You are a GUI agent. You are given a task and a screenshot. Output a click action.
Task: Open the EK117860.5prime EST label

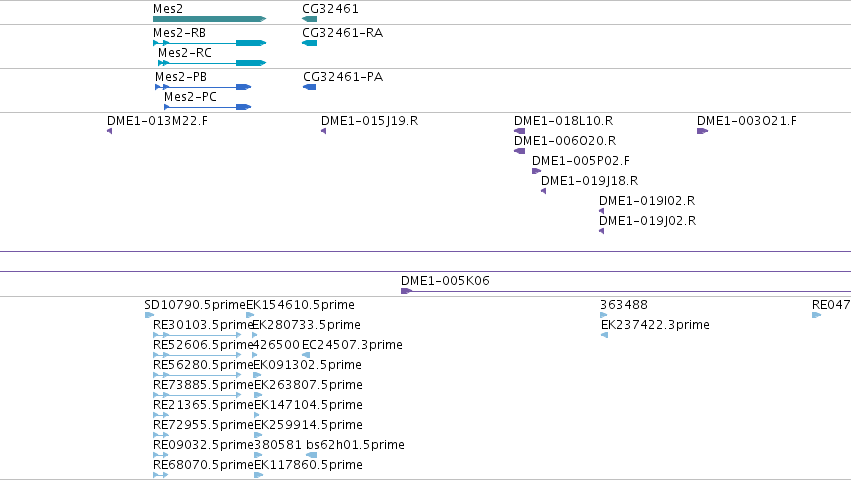pos(308,465)
